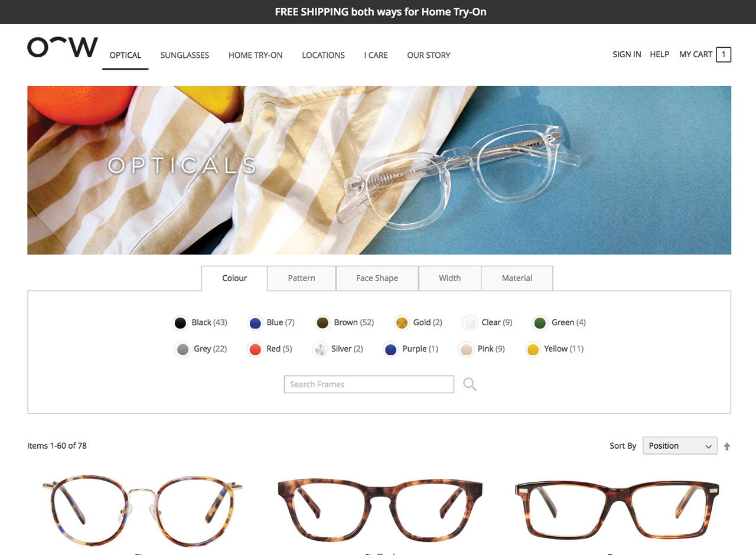This screenshot has height=555, width=756.
Task: Click the Pink (9) filter label
Action: click(x=491, y=349)
